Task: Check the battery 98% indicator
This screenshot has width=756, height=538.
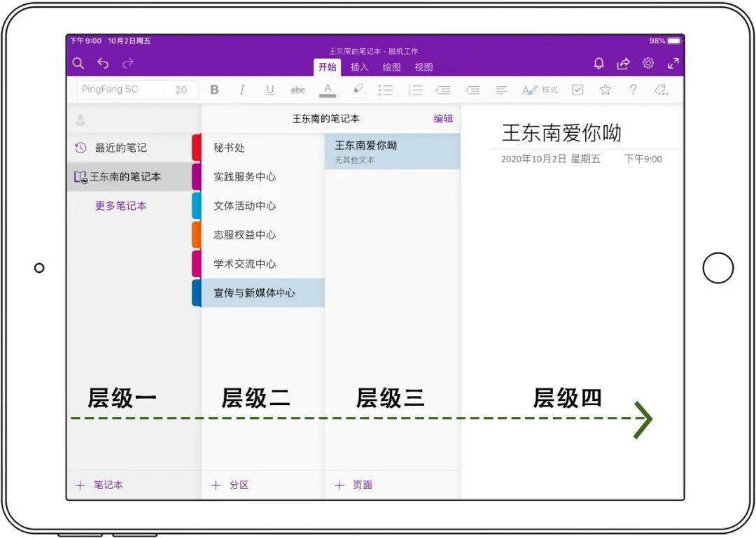Action: (666, 41)
